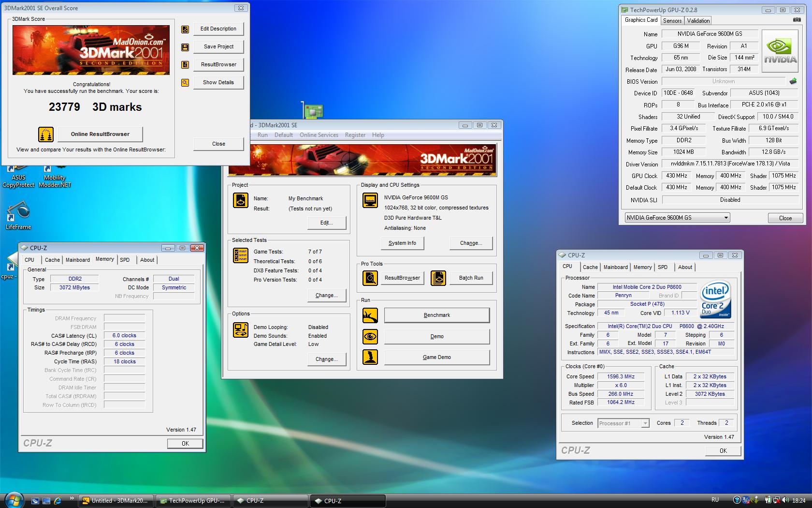
Task: Click the Show Details button
Action: coord(218,83)
